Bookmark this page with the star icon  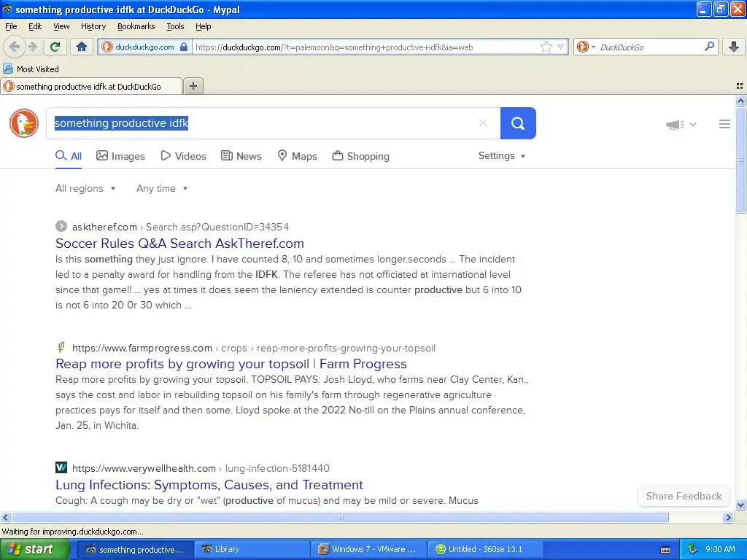[546, 47]
